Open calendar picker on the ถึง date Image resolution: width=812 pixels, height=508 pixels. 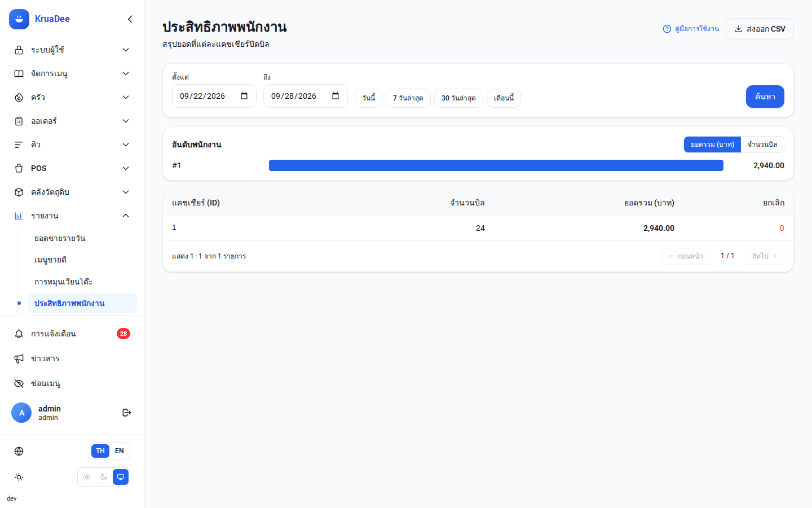(336, 96)
